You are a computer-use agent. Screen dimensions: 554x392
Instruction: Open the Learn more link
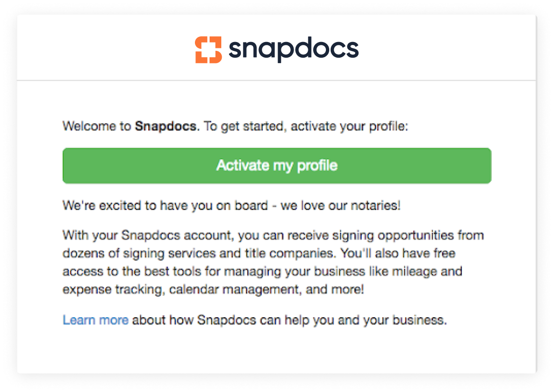(96, 320)
